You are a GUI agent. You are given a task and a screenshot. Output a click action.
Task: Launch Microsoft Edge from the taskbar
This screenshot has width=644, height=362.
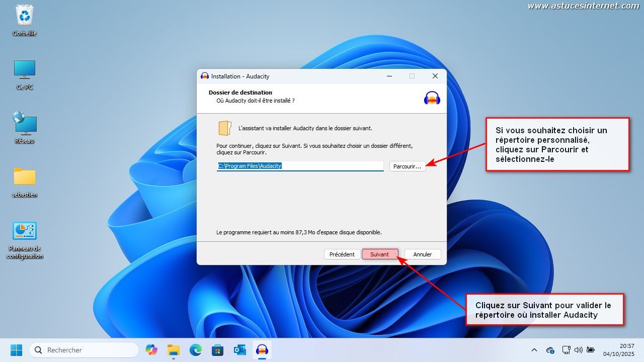click(195, 350)
